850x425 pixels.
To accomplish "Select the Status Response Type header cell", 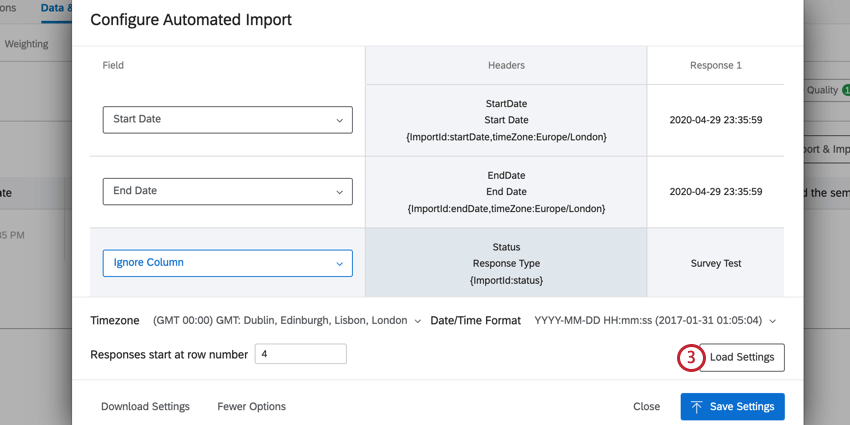I will (506, 263).
